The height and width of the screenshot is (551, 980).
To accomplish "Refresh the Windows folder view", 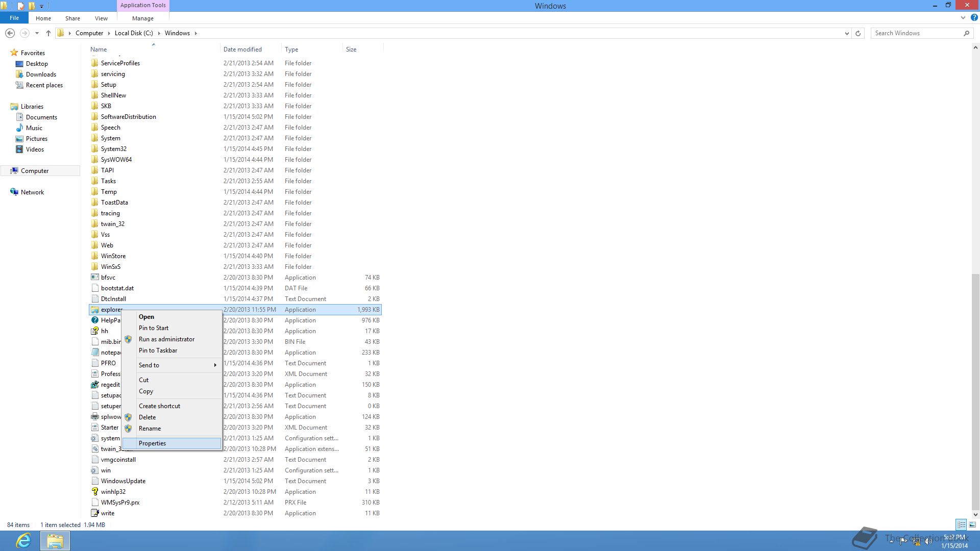I will tap(858, 33).
